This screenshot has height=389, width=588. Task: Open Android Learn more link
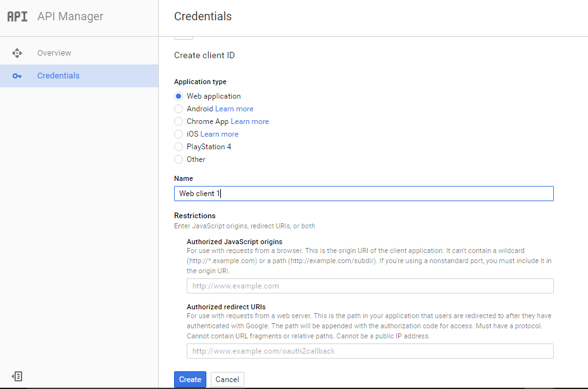click(234, 109)
